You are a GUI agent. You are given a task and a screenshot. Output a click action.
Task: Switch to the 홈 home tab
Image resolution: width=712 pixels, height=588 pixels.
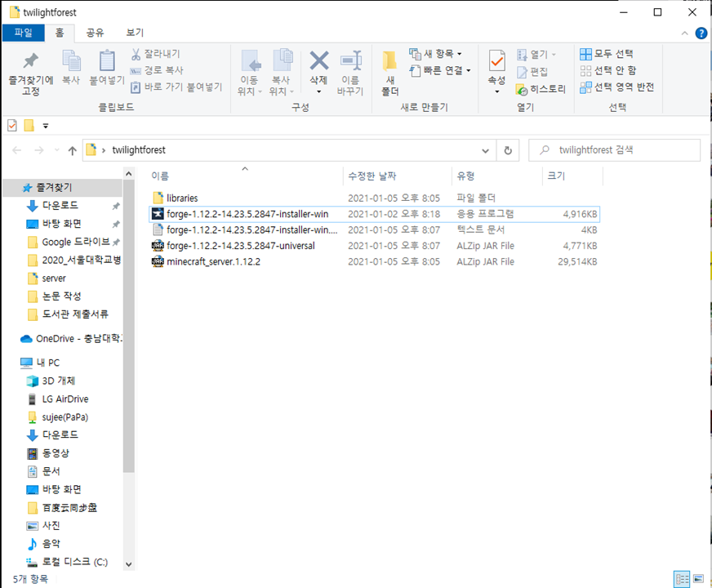coord(60,33)
